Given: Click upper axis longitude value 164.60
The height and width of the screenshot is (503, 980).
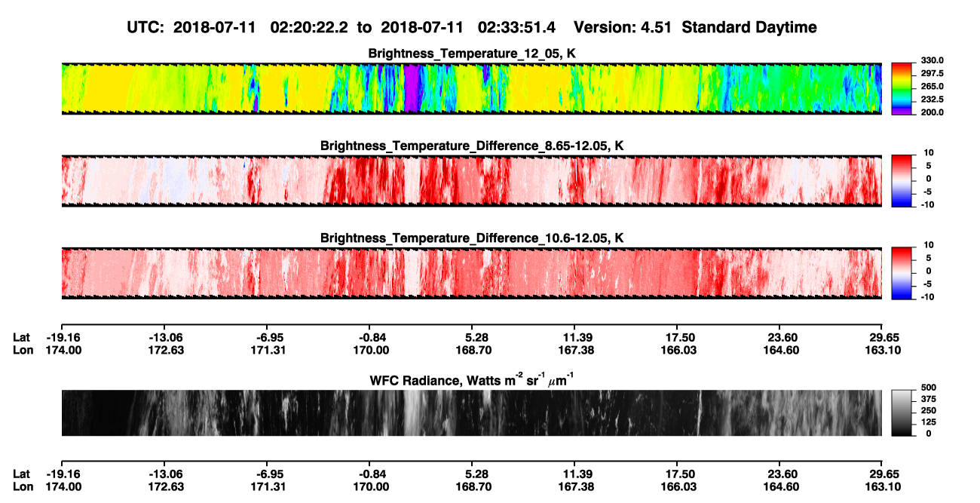Looking at the screenshot, I should click(782, 350).
